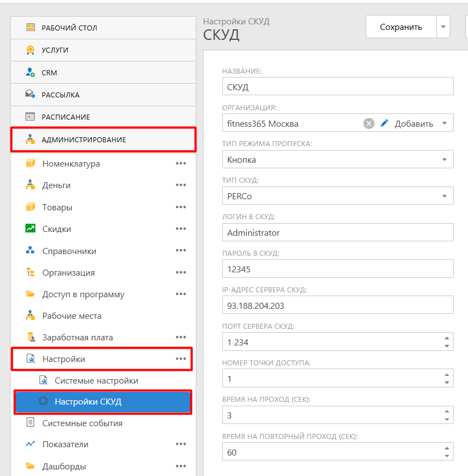The image size is (468, 476).
Task: Edit the organization with the pencil icon
Action: click(384, 123)
